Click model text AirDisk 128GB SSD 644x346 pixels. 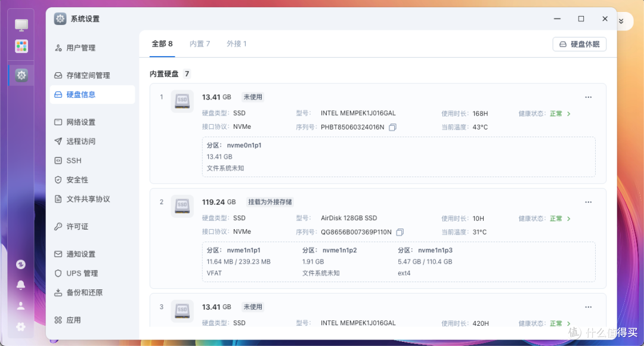click(349, 218)
